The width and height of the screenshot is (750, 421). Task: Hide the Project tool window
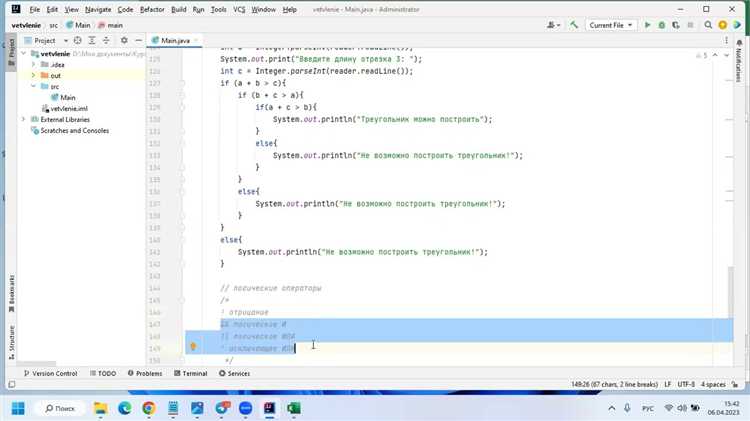coord(138,41)
